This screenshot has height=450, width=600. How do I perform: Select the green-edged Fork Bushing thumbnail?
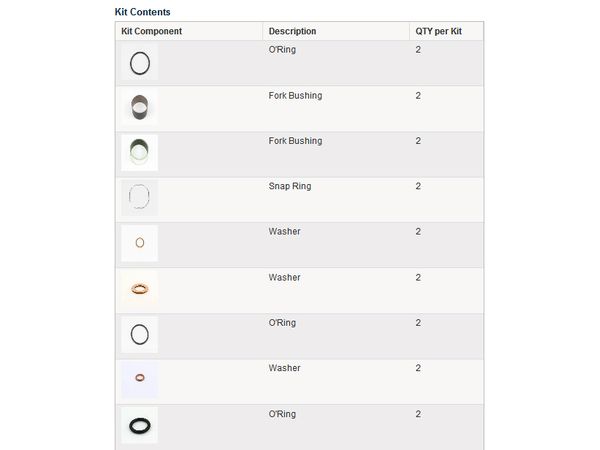140,153
